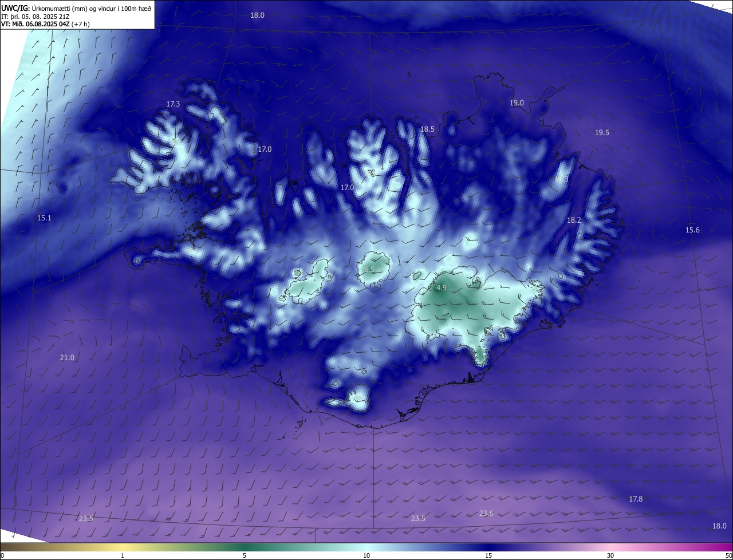Click the colour scale tick label 0
The height and width of the screenshot is (560, 733).
point(2,555)
